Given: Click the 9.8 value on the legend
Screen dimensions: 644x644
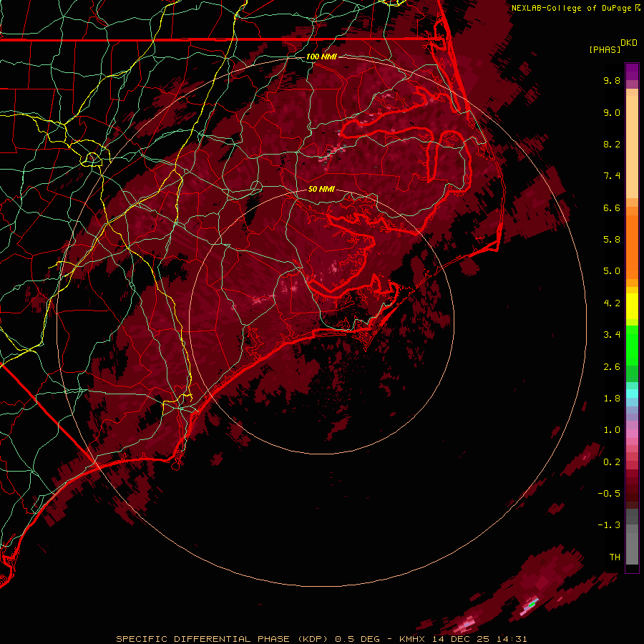Looking at the screenshot, I should pyautogui.click(x=612, y=80).
